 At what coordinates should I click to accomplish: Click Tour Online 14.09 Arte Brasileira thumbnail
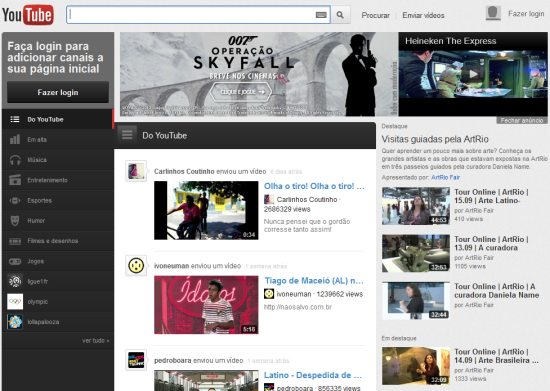[x=416, y=366]
